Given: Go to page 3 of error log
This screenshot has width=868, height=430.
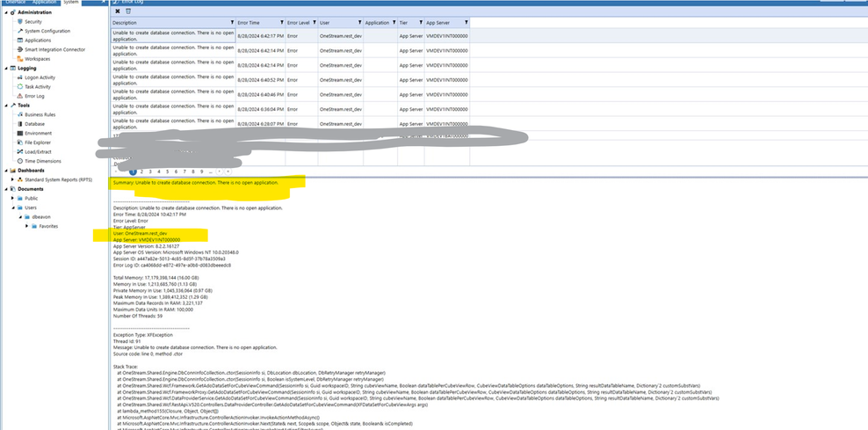Looking at the screenshot, I should tap(150, 171).
